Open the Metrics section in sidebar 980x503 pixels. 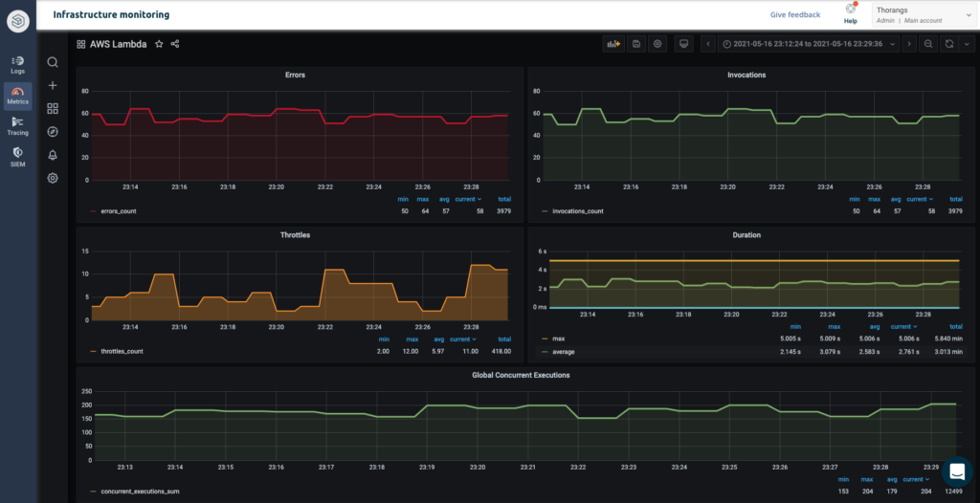18,96
